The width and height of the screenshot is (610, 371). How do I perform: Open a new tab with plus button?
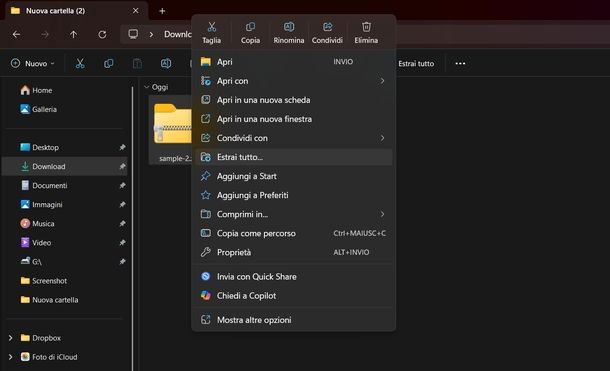tap(162, 11)
